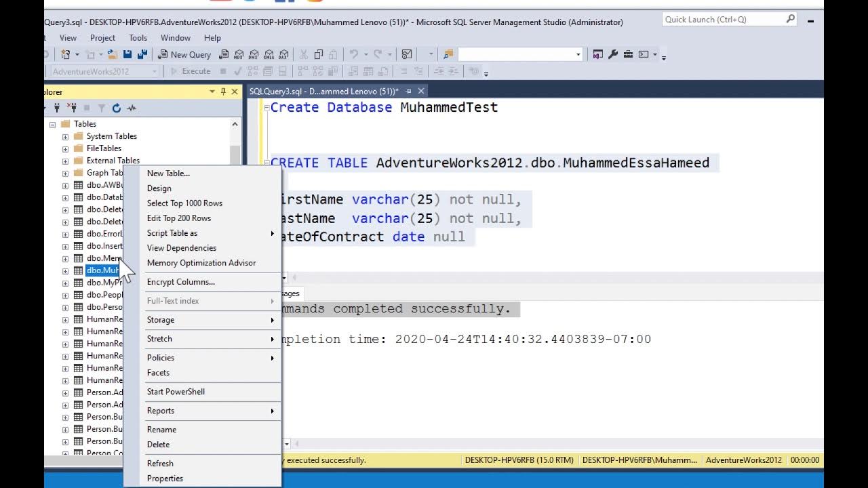Click the Execute query button
Image resolution: width=868 pixels, height=488 pixels.
190,71
